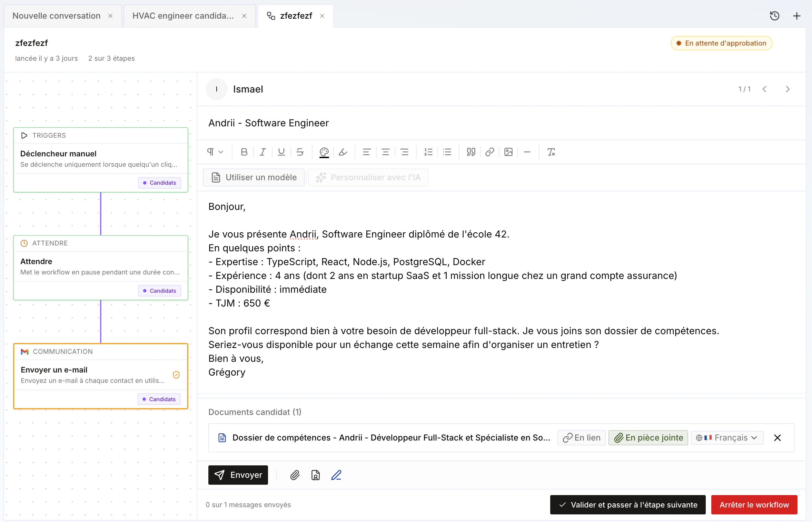Switch to the Nouvelle conversation tab
The height and width of the screenshot is (522, 812).
tap(57, 16)
